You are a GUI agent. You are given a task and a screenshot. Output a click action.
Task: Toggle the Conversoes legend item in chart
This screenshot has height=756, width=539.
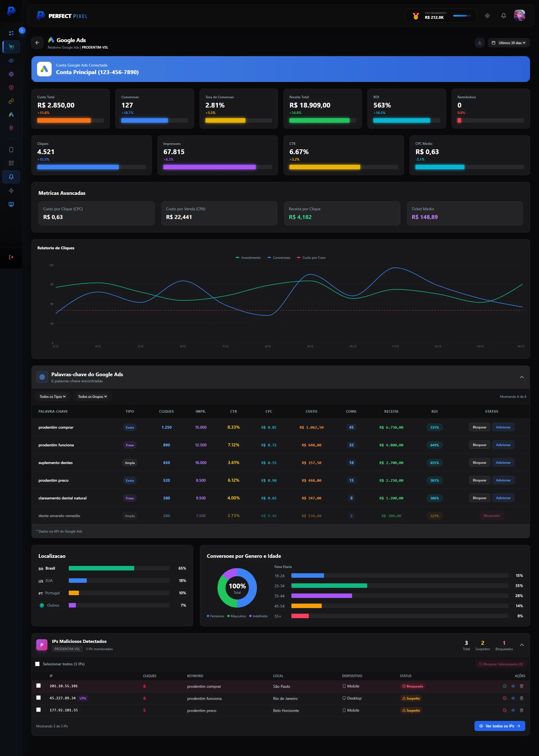(279, 258)
